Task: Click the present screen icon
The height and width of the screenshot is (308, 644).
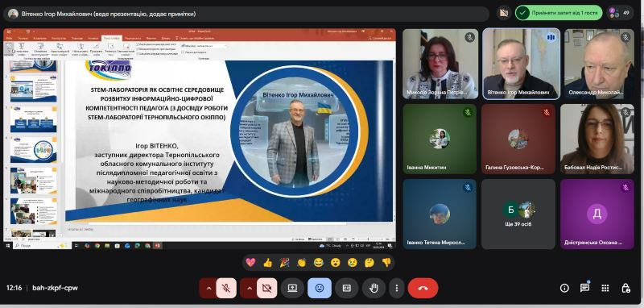Action: [x=292, y=289]
